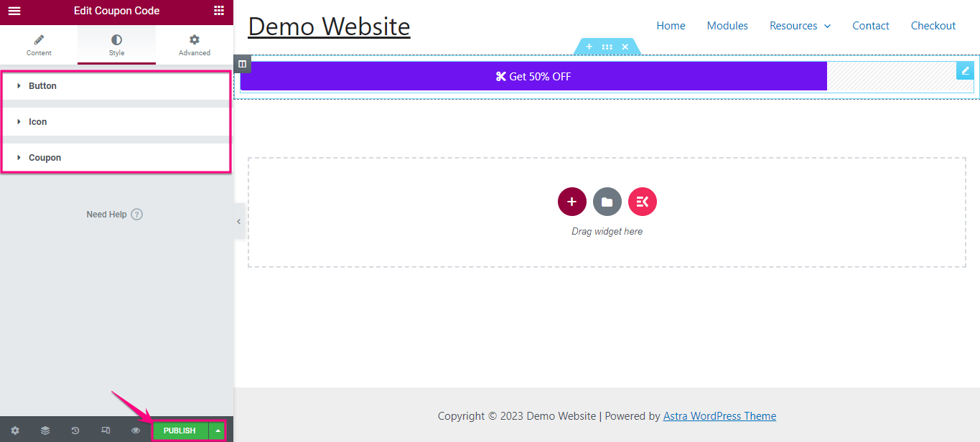Open the revision History clock icon

(75, 430)
